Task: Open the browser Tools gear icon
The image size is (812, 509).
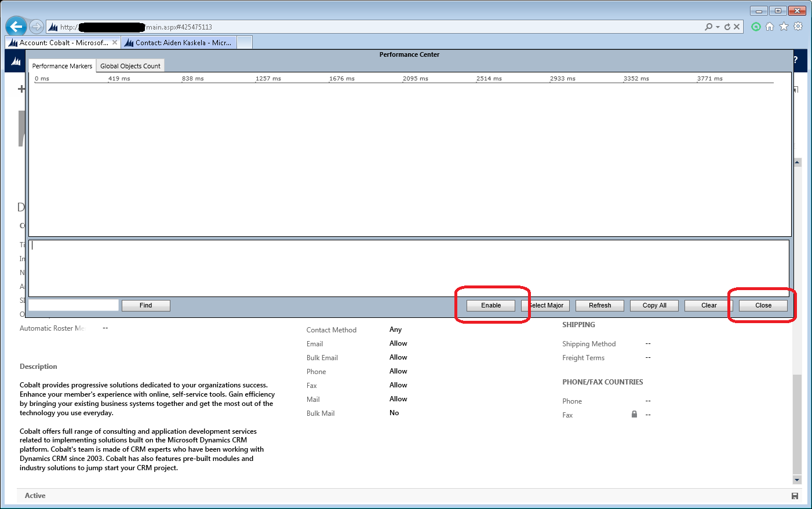Action: point(798,27)
